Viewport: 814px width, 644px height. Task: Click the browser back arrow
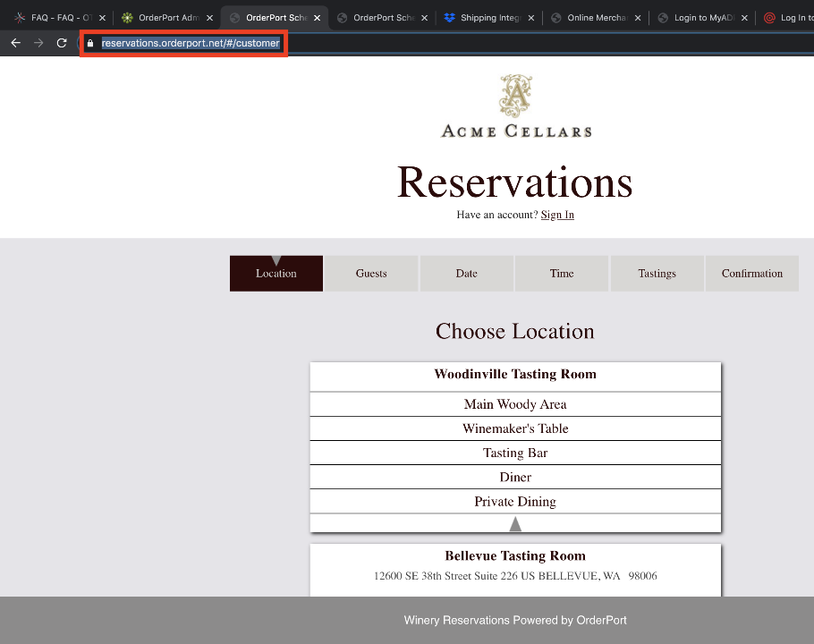15,43
